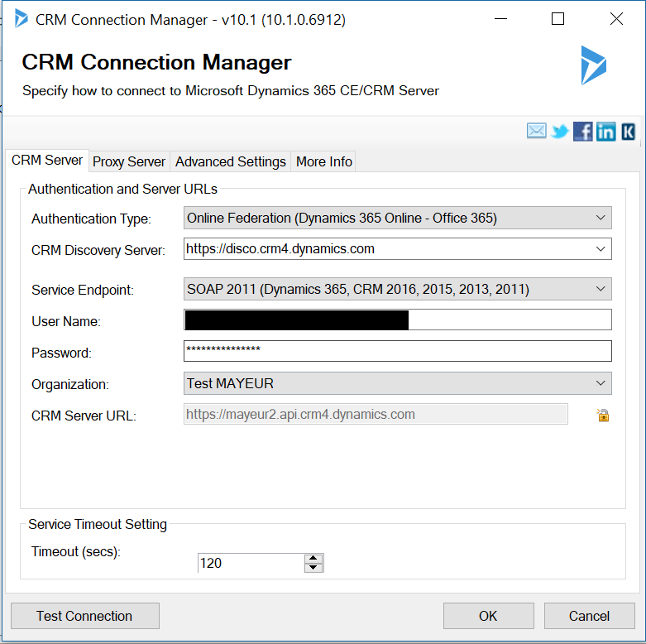Click into the Password field
Viewport: 646px width, 644px height.
click(x=398, y=351)
